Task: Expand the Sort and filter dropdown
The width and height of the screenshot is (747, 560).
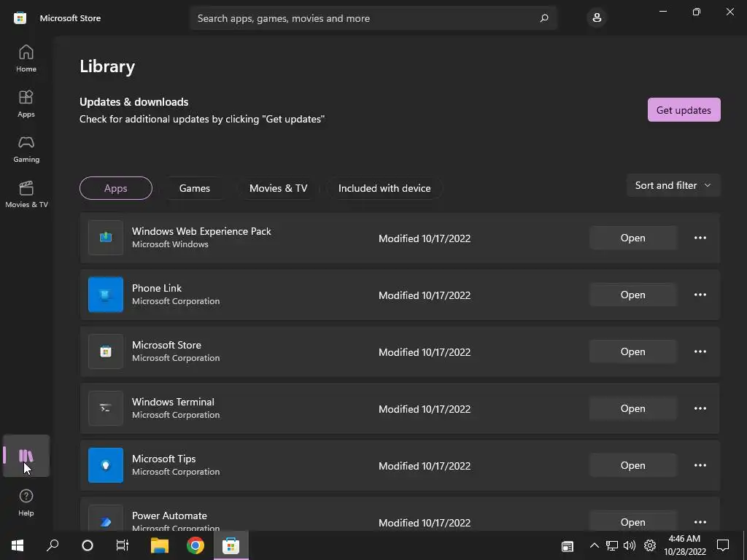Action: click(673, 185)
